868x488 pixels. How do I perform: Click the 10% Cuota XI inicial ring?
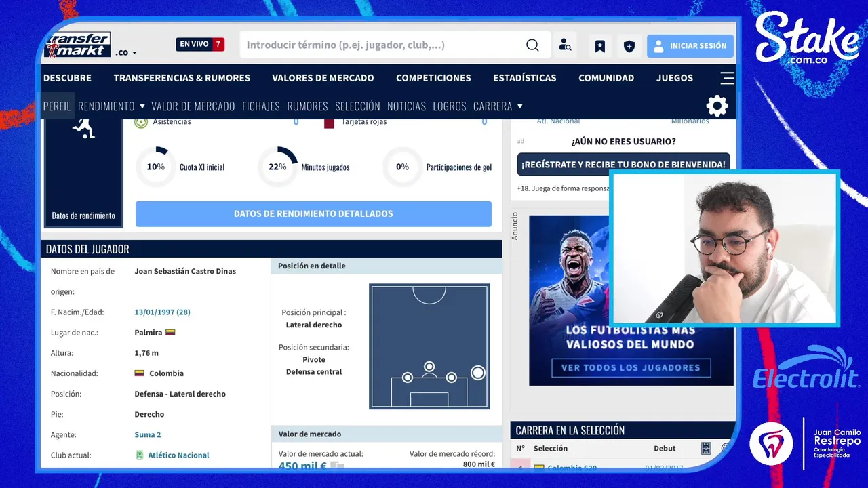pyautogui.click(x=156, y=167)
